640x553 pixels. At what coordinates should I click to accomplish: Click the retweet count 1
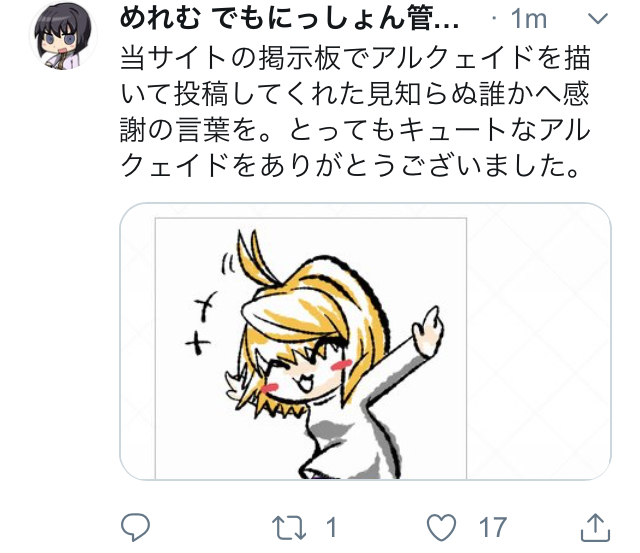[331, 527]
